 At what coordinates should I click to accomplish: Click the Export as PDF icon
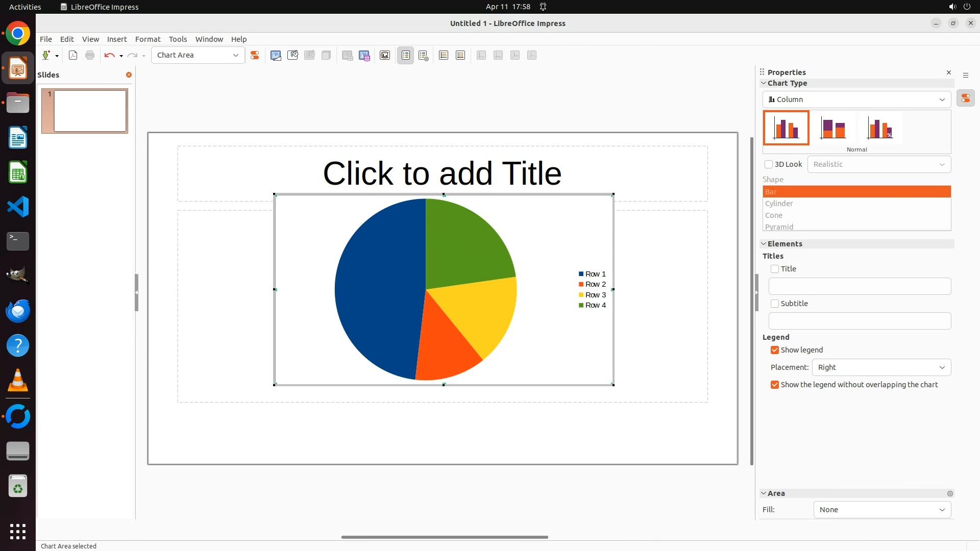(73, 55)
